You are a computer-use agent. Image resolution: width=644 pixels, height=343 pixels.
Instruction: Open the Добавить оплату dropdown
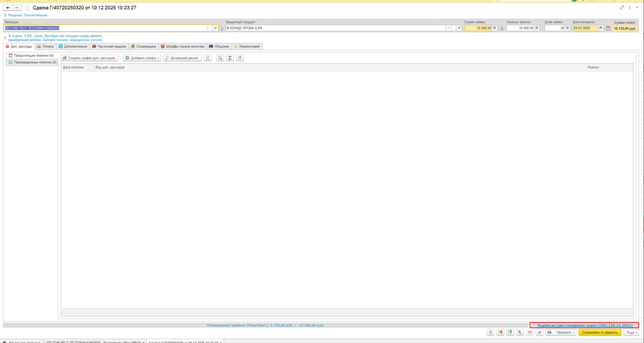point(142,58)
